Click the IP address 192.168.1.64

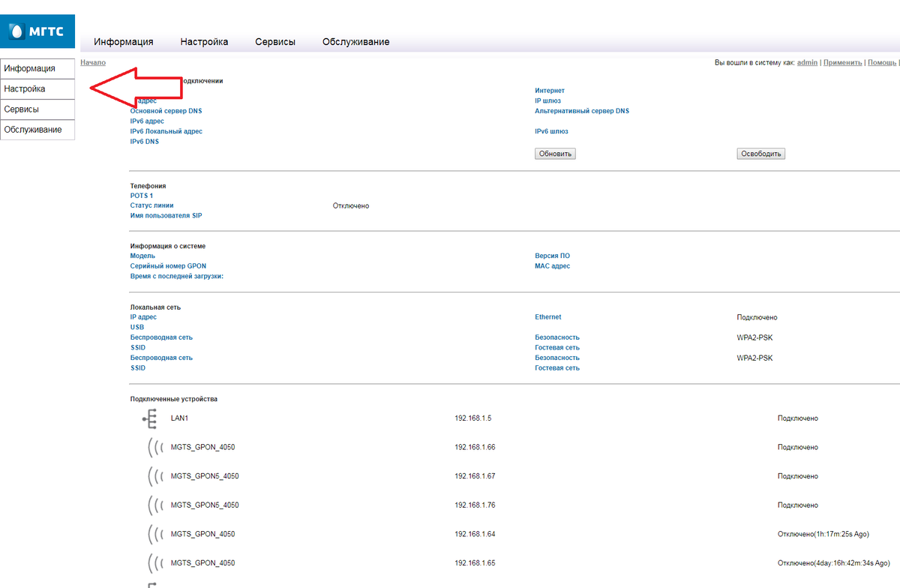[x=475, y=534]
